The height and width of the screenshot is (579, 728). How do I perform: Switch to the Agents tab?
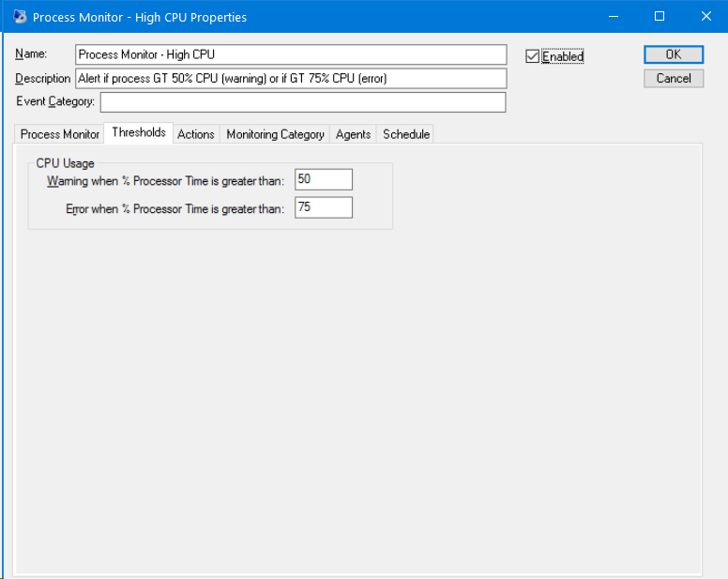(354, 134)
